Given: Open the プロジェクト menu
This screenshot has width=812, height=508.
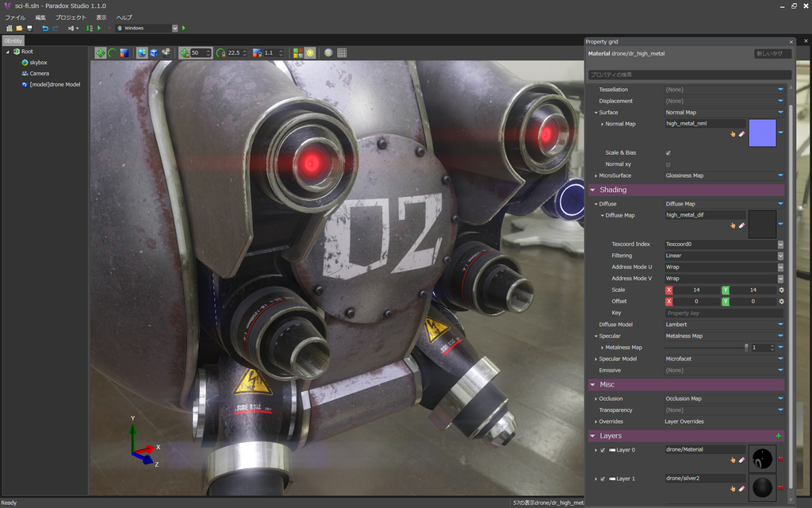Looking at the screenshot, I should coord(71,17).
